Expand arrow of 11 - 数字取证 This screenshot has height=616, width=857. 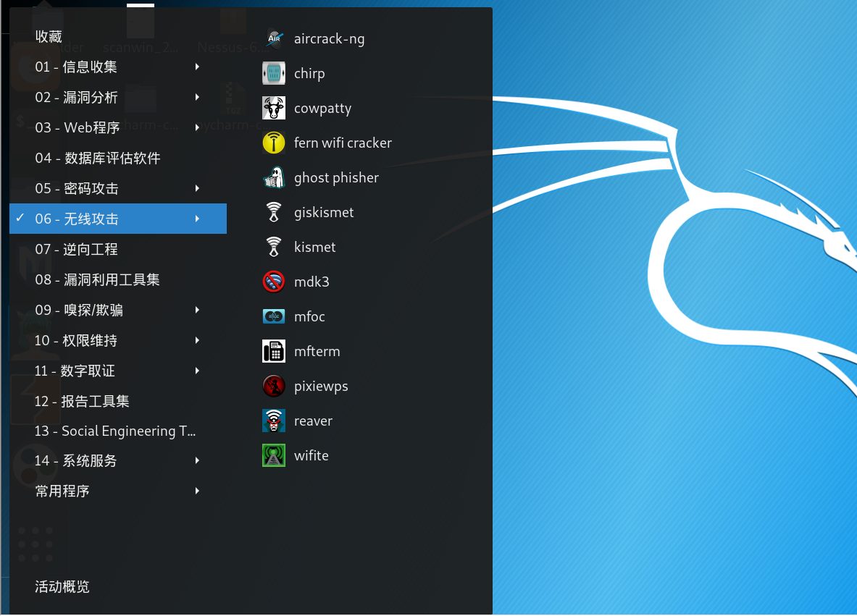click(x=197, y=371)
